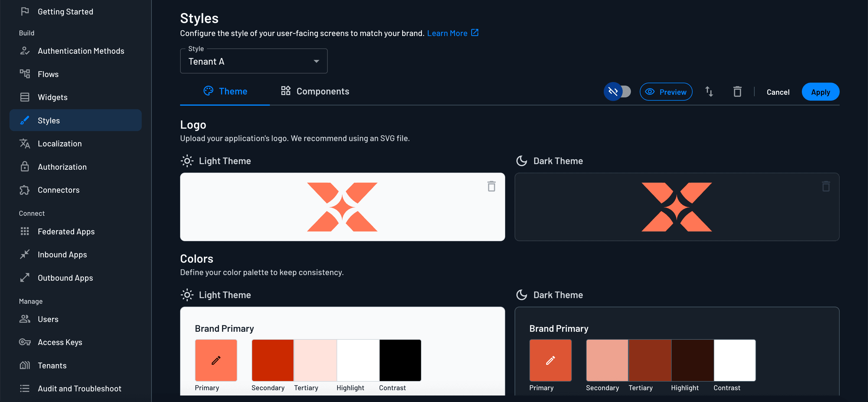Image resolution: width=868 pixels, height=402 pixels.
Task: Click the Learn More external link icon
Action: [475, 33]
